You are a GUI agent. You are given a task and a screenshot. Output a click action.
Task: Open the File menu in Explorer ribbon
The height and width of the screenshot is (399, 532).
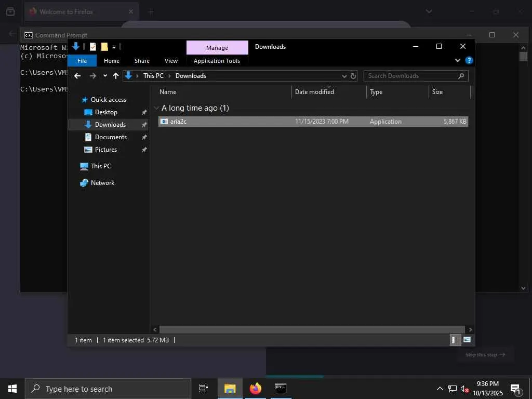[x=82, y=61]
